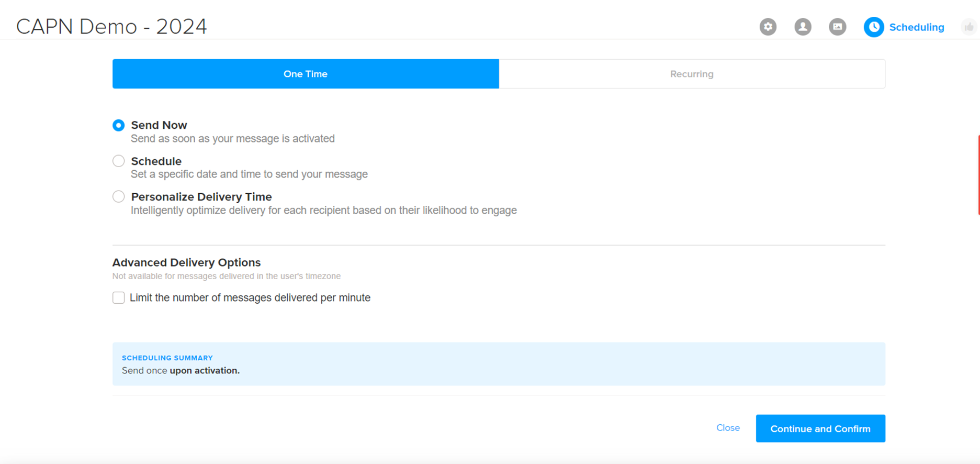Click the 'Set a specific date and time' description
The image size is (980, 464).
[249, 174]
